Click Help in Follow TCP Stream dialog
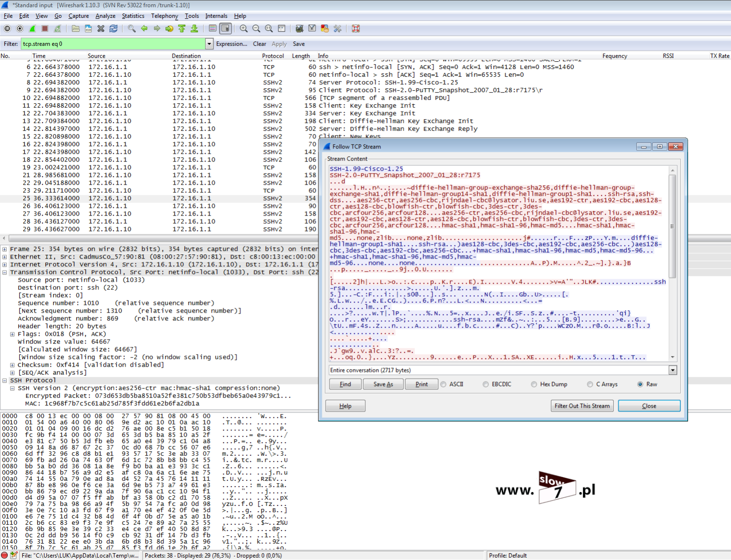731x560 pixels. [x=345, y=406]
